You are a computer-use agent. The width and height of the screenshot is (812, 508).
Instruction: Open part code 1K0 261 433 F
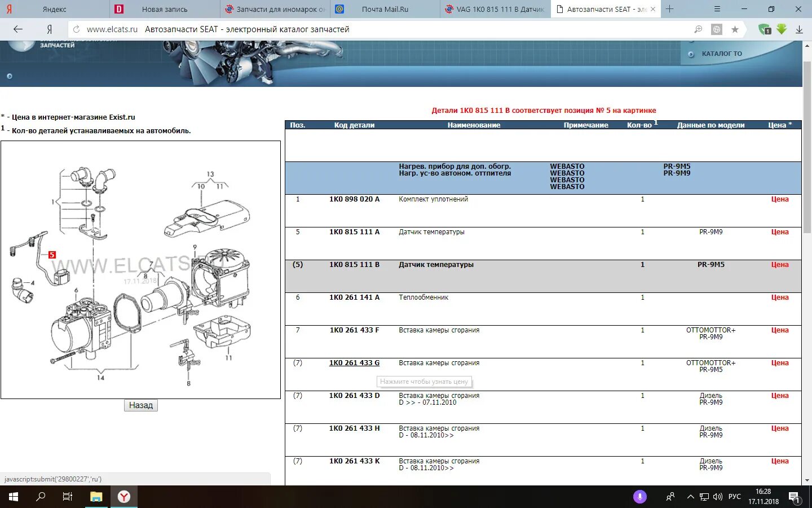coord(354,330)
